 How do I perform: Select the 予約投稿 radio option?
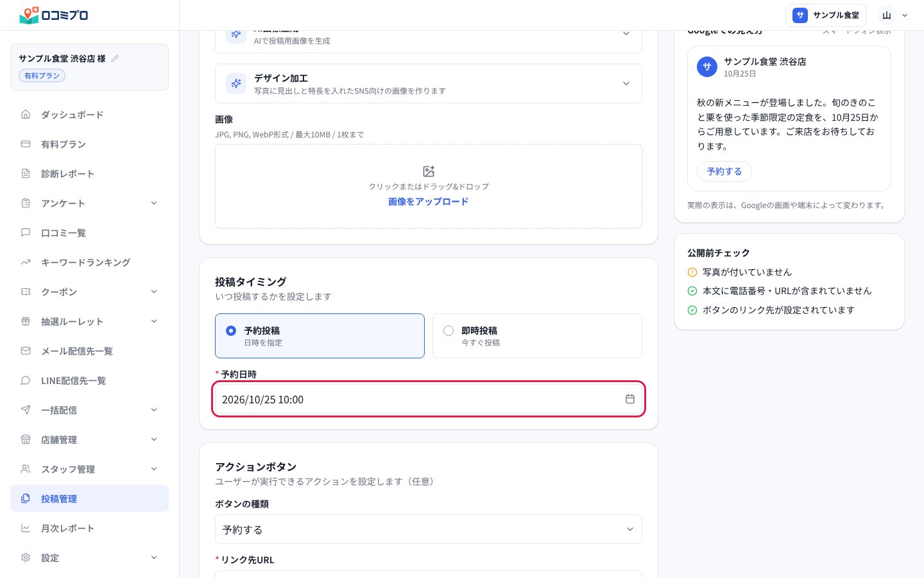tap(320, 336)
